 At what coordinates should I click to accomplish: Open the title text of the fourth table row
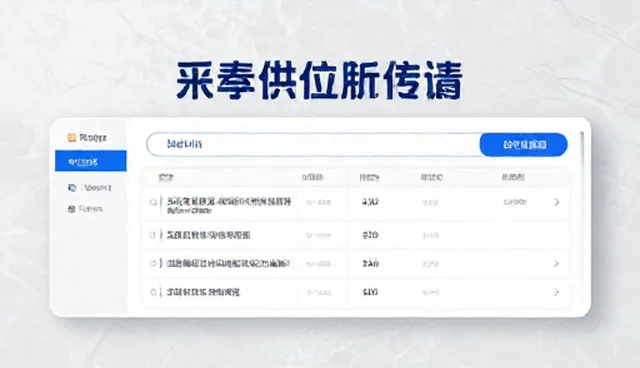tap(203, 292)
